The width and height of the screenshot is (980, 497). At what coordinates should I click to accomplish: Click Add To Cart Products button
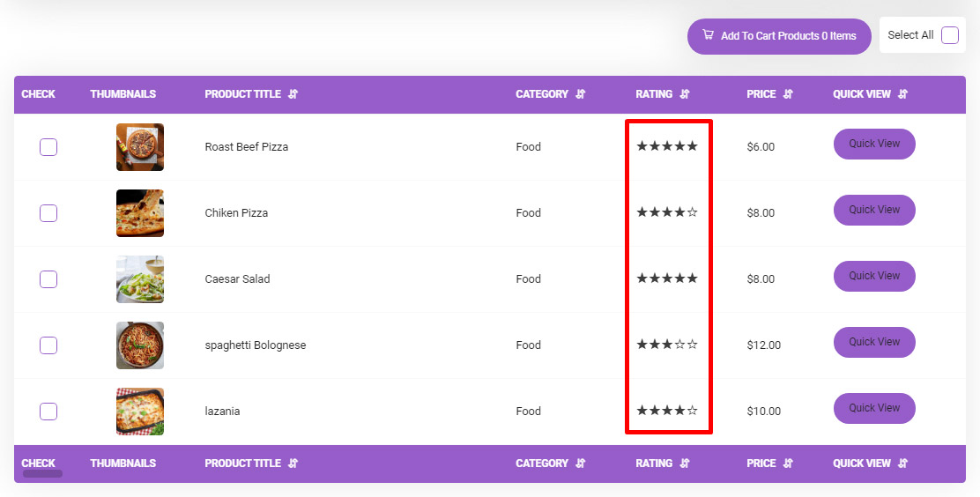click(x=779, y=36)
